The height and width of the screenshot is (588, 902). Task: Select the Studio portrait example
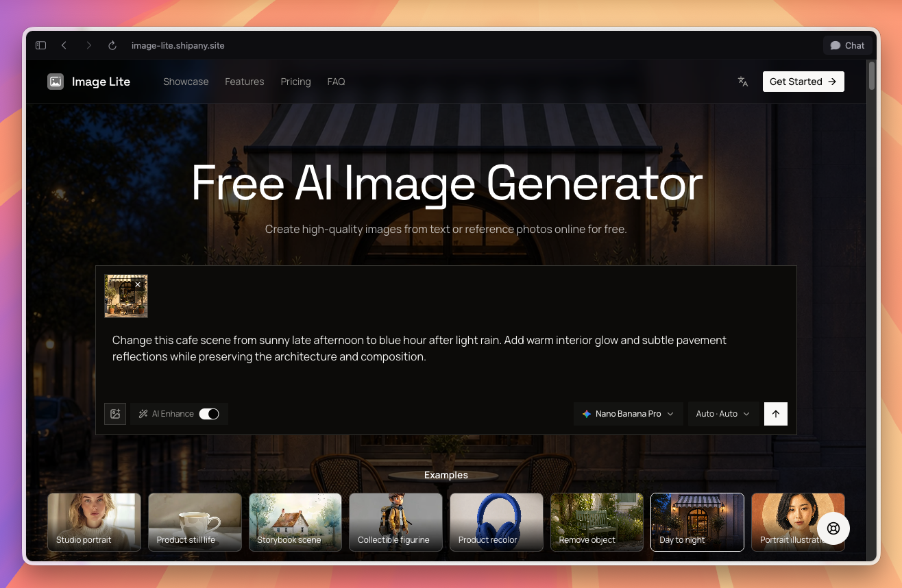[x=94, y=522]
